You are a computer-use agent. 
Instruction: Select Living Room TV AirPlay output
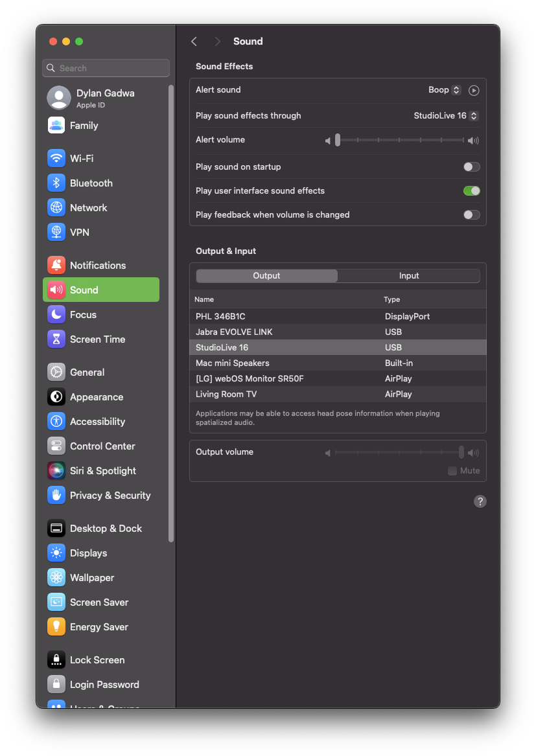(338, 394)
